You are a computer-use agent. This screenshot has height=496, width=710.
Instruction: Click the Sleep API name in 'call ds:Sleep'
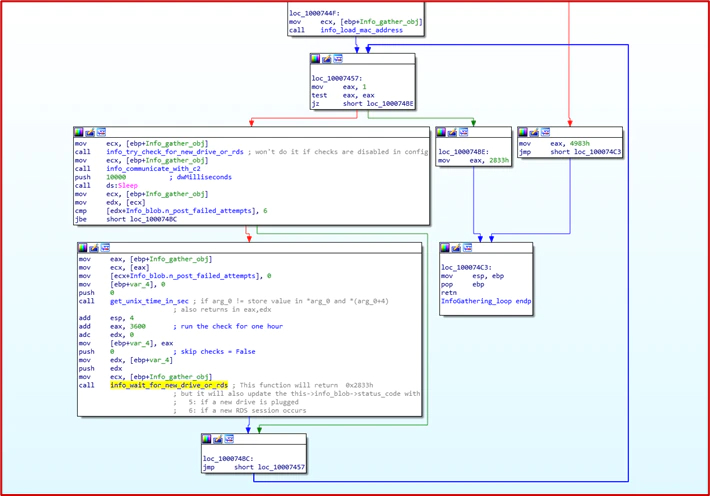pyautogui.click(x=128, y=185)
